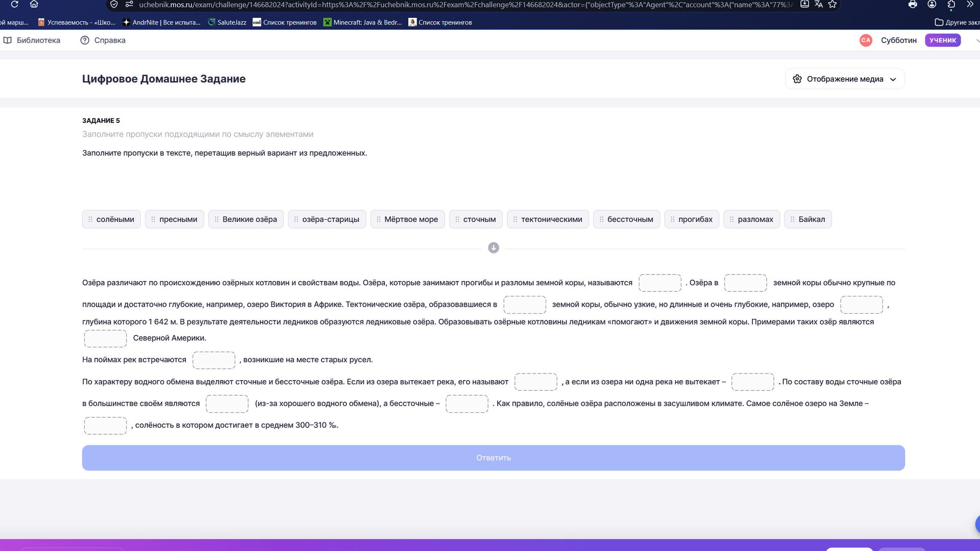Open the Справка menu item
The height and width of the screenshot is (551, 980).
coord(103,40)
